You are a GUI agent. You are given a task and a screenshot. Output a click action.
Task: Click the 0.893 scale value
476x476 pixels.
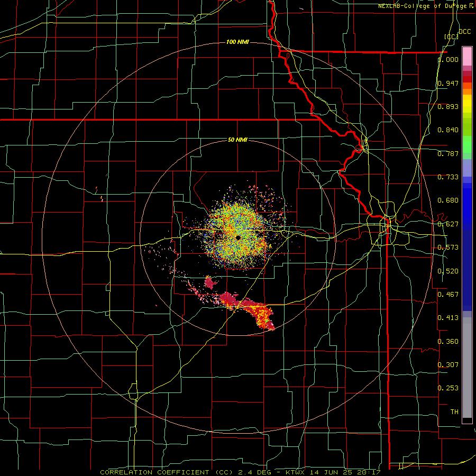tap(448, 106)
